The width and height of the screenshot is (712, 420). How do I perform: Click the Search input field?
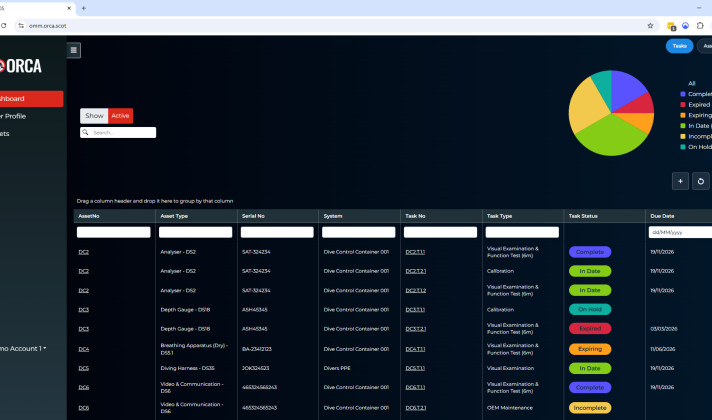(x=118, y=132)
